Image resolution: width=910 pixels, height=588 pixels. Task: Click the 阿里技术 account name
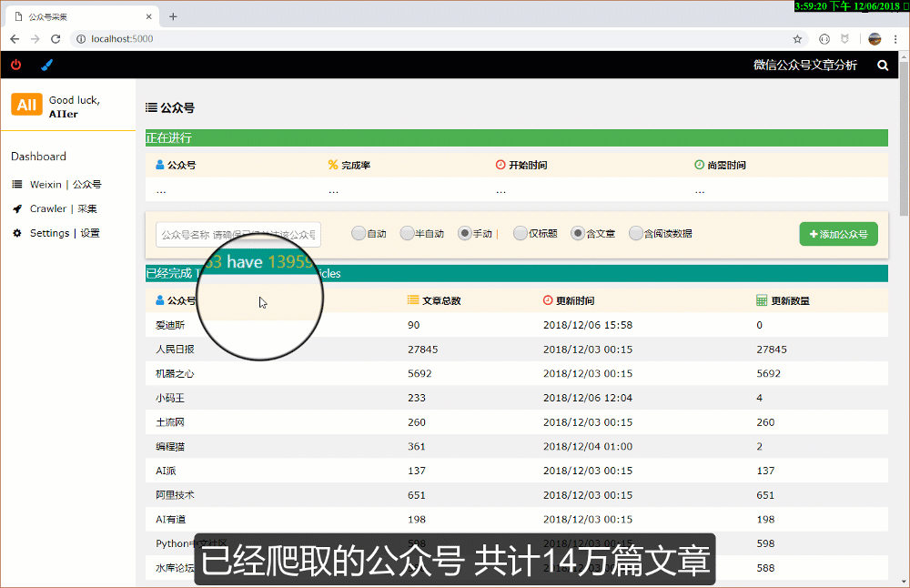pyautogui.click(x=175, y=495)
